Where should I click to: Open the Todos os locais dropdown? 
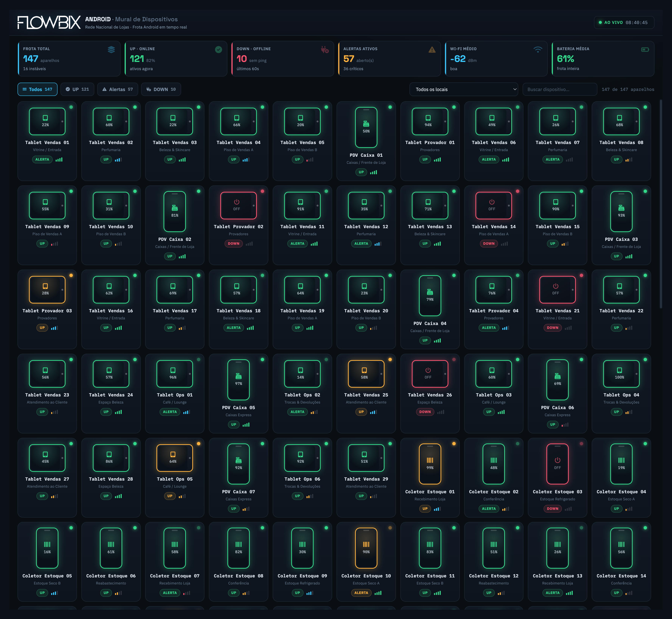(464, 89)
